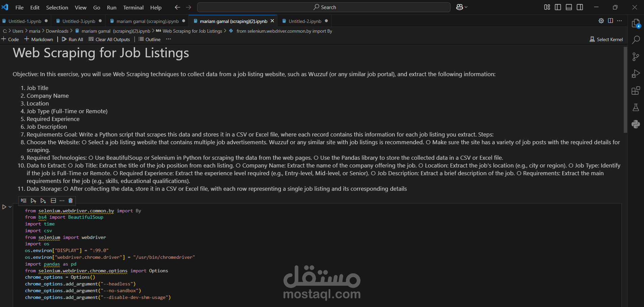644x307 pixels.
Task: Open the Extensions view
Action: [636, 91]
